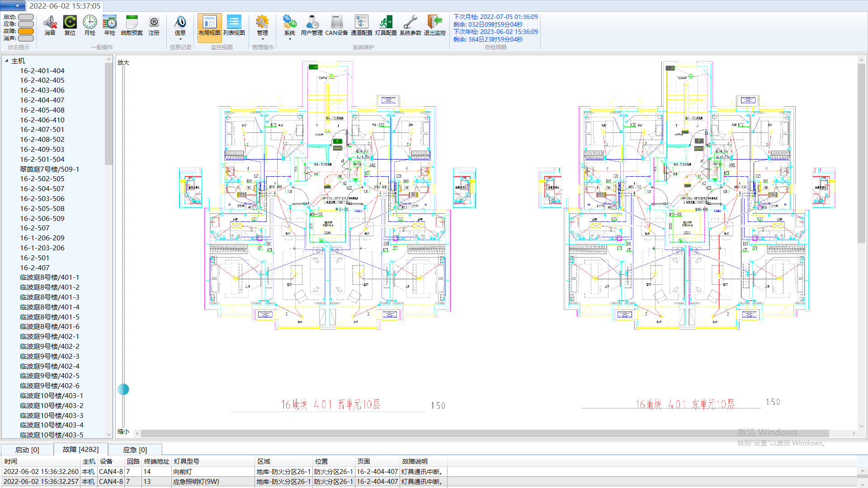
Task: Switch to the 启动 [0] tab
Action: (x=27, y=450)
